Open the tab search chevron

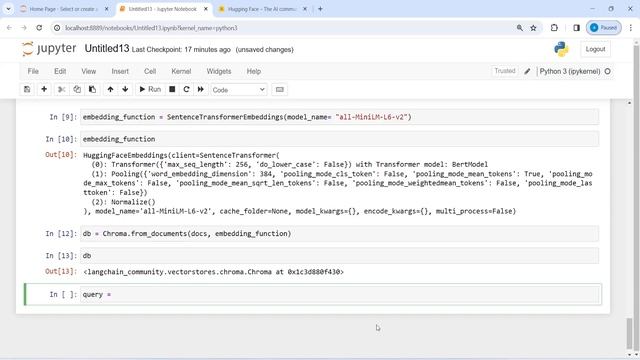click(8, 9)
